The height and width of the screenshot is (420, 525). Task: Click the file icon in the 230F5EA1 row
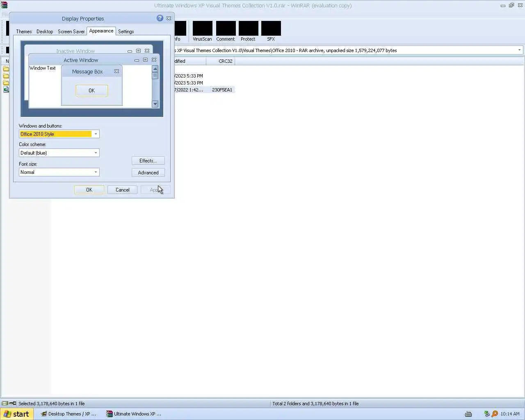pyautogui.click(x=6, y=89)
